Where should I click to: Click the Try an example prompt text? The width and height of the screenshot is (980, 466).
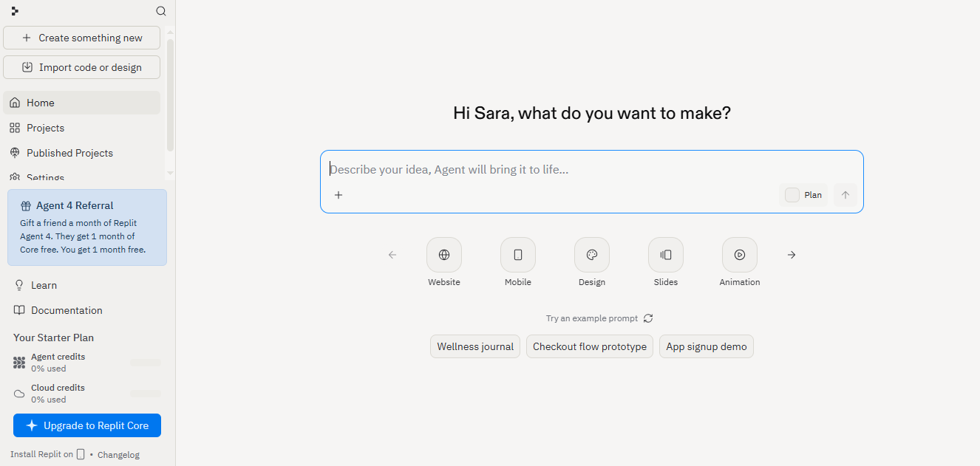click(x=592, y=318)
